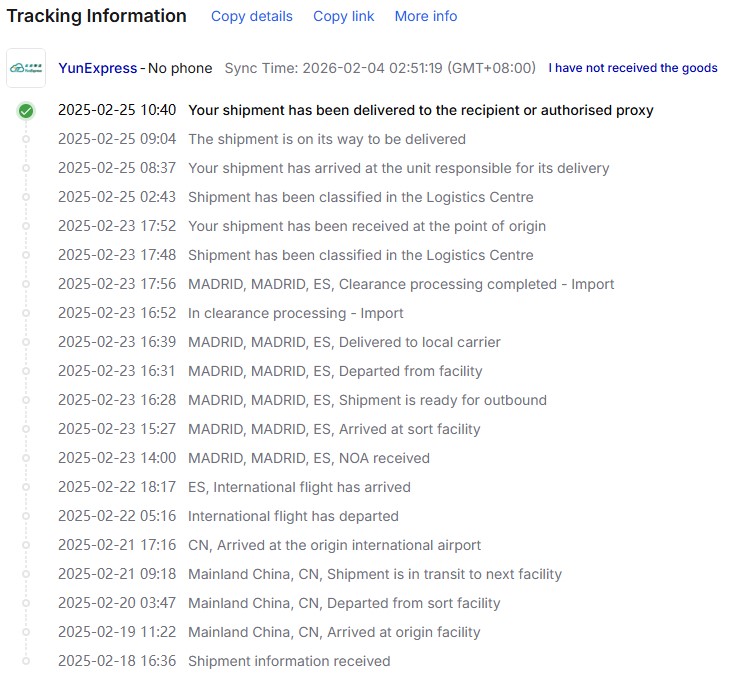The width and height of the screenshot is (749, 677).
Task: Click the Copy link option
Action: (344, 16)
